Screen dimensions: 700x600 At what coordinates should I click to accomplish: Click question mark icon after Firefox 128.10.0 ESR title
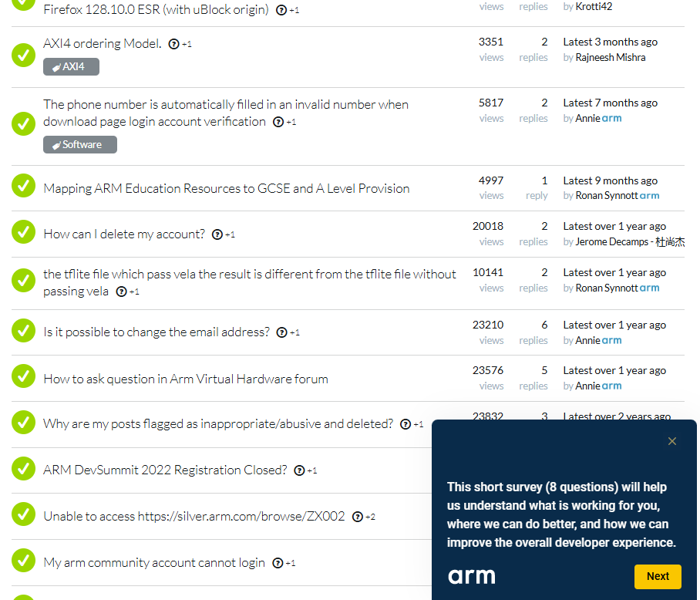pos(281,10)
